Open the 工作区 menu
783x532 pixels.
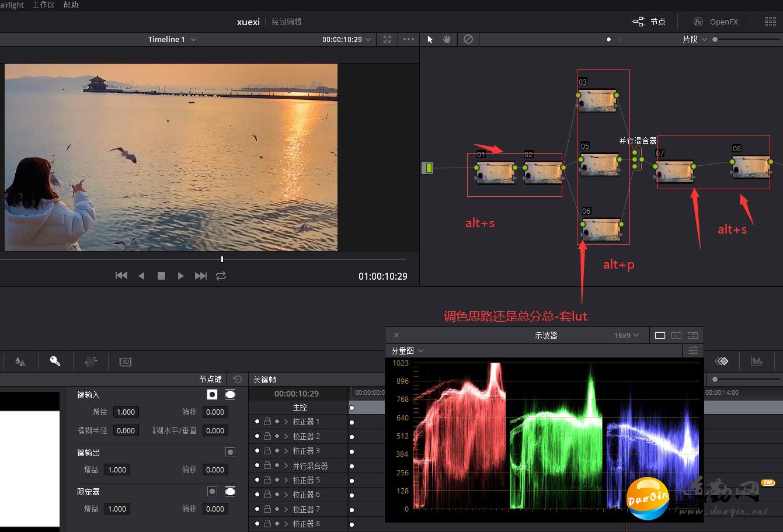click(x=44, y=5)
